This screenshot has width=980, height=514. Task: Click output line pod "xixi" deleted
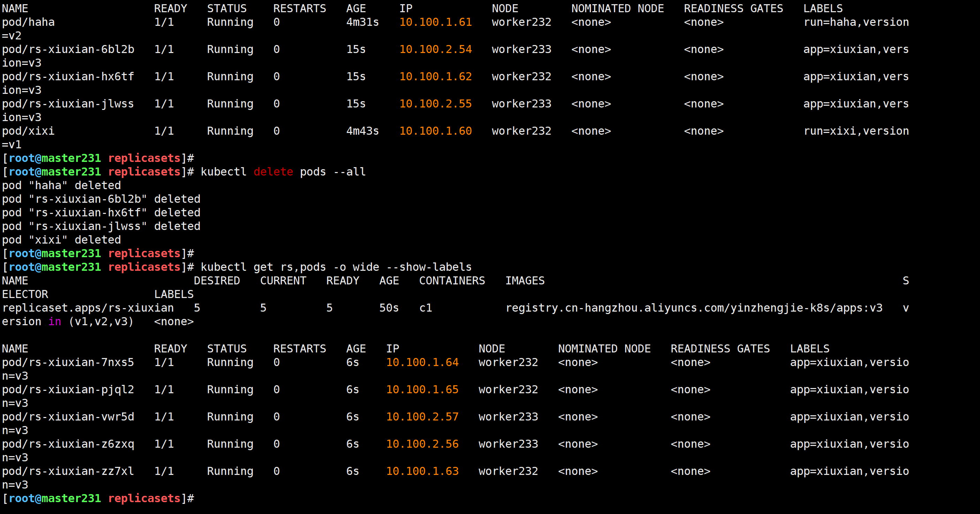pos(61,240)
